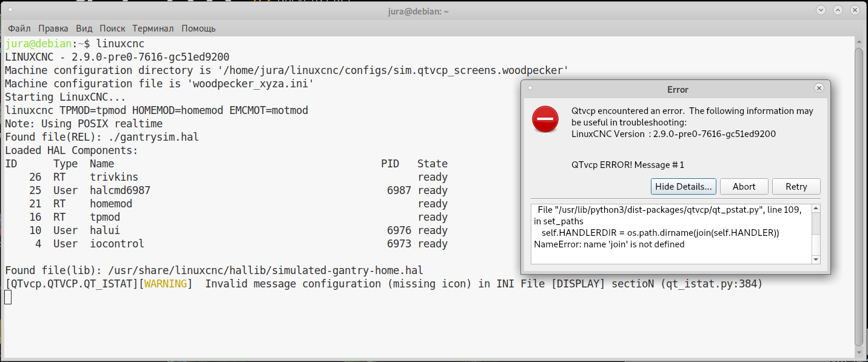Click the "jura@debian: ~" window title
Viewport: 868px width, 362px height.
click(418, 11)
